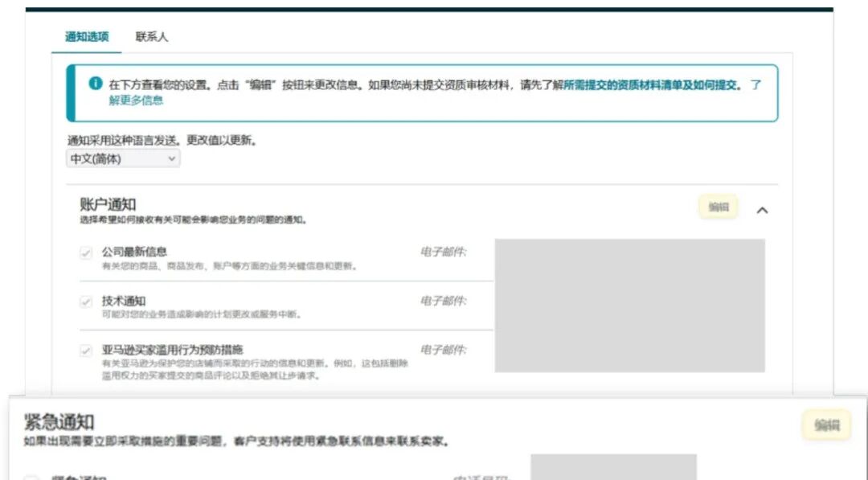Image resolution: width=868 pixels, height=480 pixels.
Task: Open the notification language dropdown
Action: [x=123, y=158]
